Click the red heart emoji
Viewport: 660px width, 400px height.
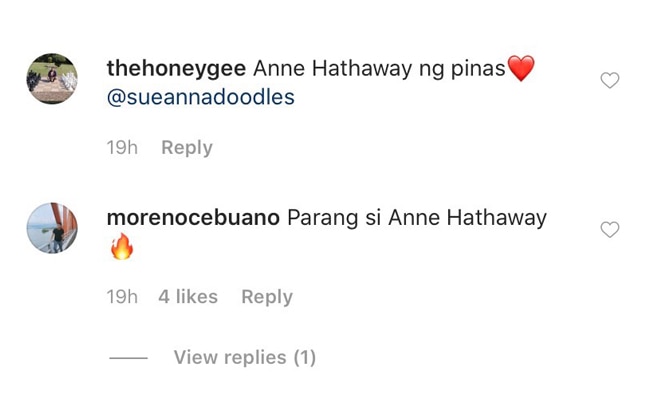521,68
